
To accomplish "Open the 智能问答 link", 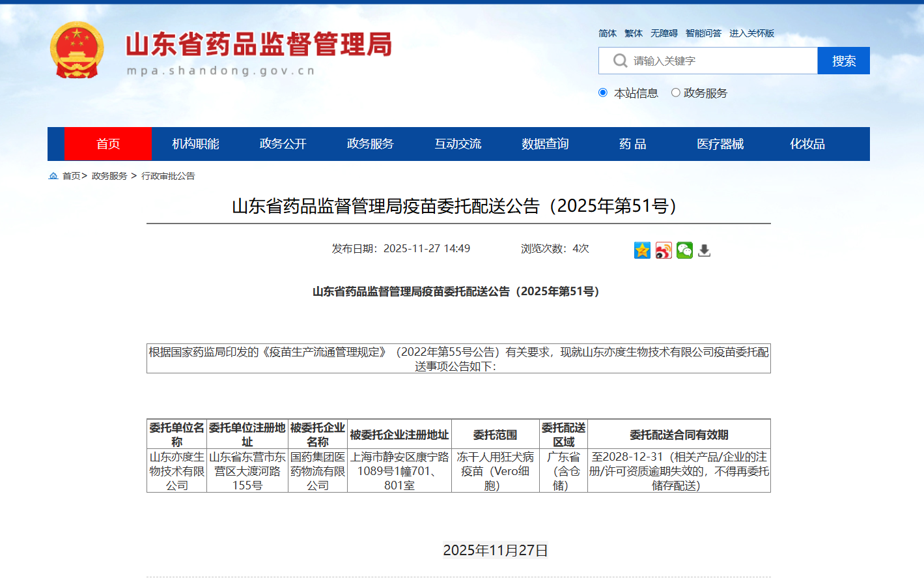I will tap(703, 33).
